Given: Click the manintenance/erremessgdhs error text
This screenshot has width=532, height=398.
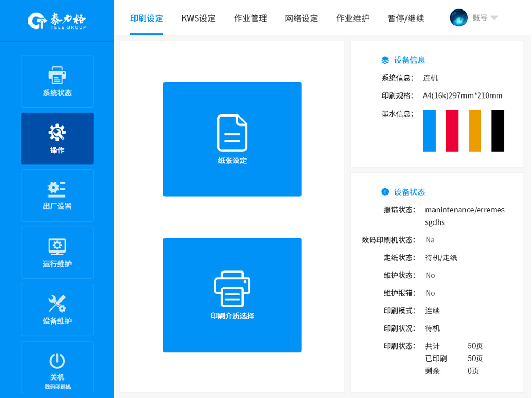Looking at the screenshot, I should (465, 216).
